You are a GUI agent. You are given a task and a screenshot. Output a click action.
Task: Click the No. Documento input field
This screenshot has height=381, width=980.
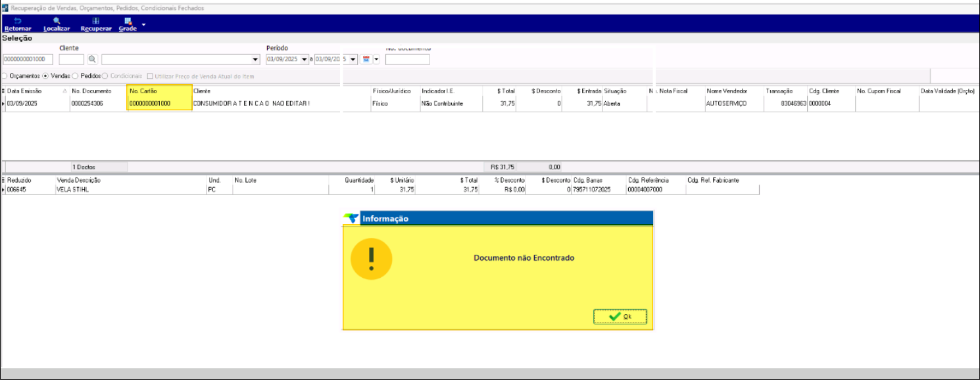[x=407, y=59]
